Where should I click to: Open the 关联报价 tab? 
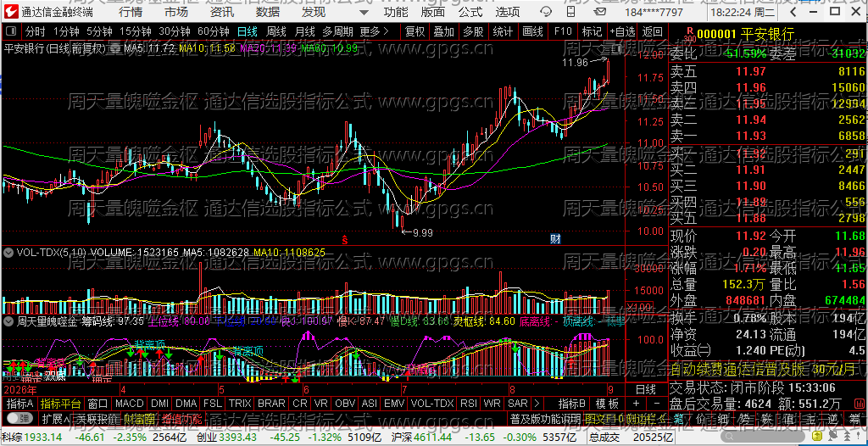(x=96, y=420)
